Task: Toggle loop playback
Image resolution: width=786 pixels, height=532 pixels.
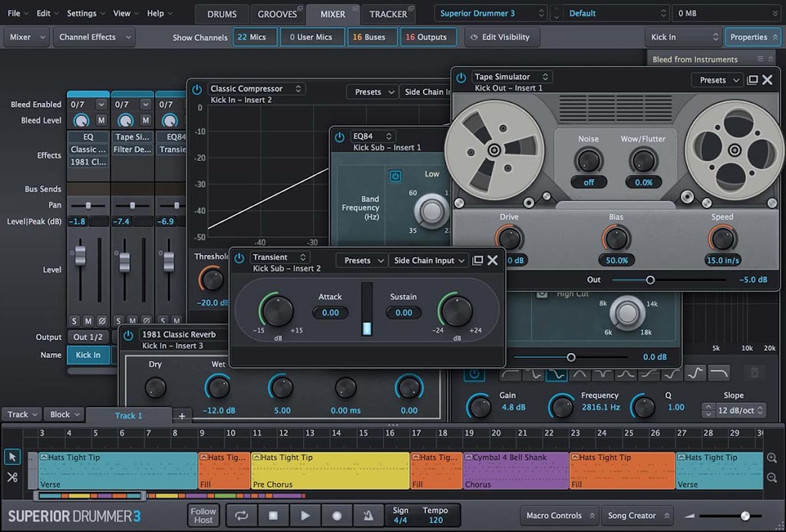Action: pyautogui.click(x=241, y=515)
